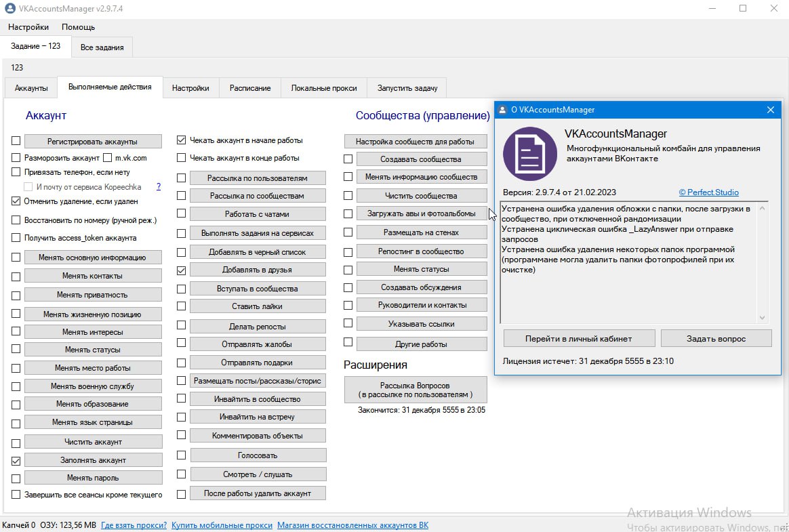This screenshot has height=532, width=789.
Task: Open the Настройки menu
Action: click(x=28, y=27)
